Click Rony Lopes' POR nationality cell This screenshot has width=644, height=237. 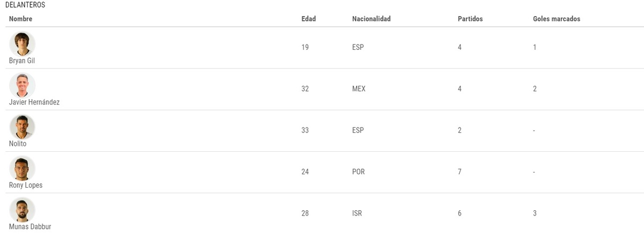point(358,172)
